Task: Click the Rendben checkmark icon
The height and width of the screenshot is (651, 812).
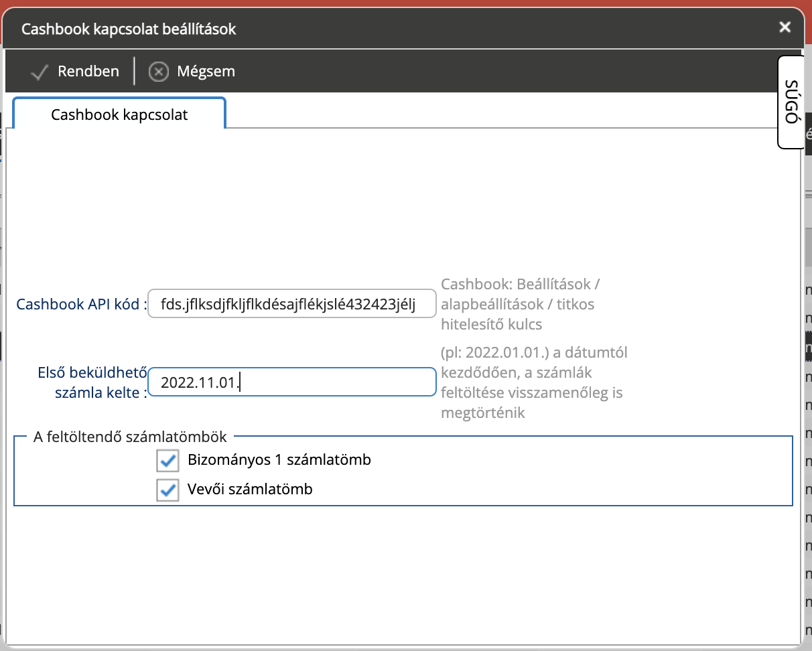Action: click(40, 72)
